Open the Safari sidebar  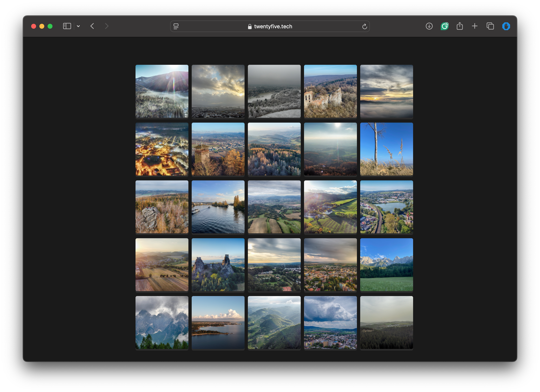[67, 26]
